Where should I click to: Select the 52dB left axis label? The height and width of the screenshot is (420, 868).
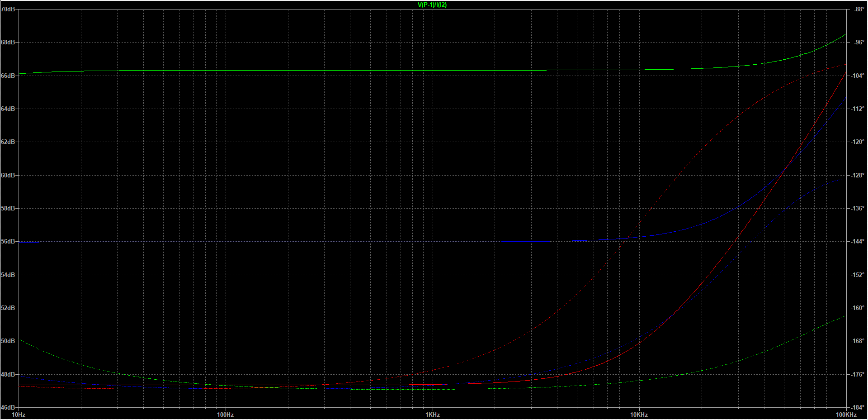click(x=8, y=308)
